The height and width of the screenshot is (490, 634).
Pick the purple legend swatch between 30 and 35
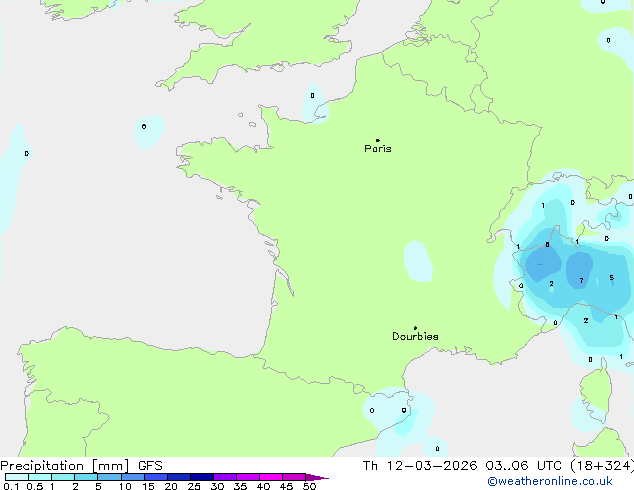pyautogui.click(x=225, y=477)
